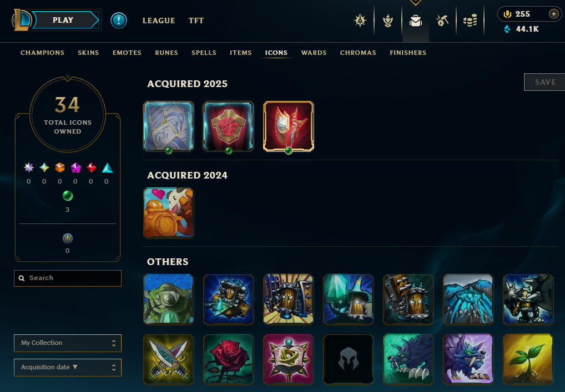Viewport: 565px width, 392px height.
Task: Choose the Blitzcrank and Poro pixel icon
Action: tap(169, 213)
